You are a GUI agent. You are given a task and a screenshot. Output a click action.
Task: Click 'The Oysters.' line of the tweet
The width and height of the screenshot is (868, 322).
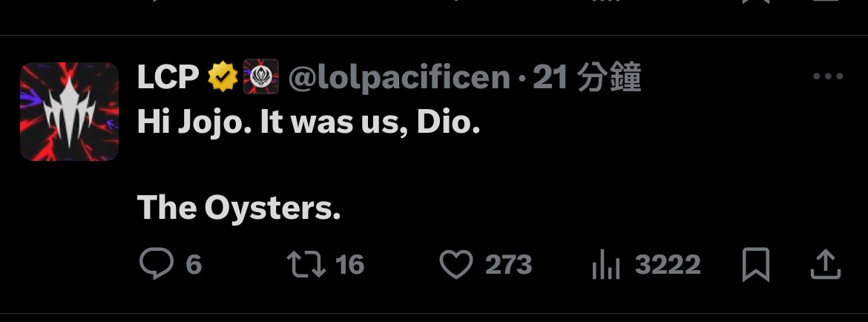pos(239,208)
